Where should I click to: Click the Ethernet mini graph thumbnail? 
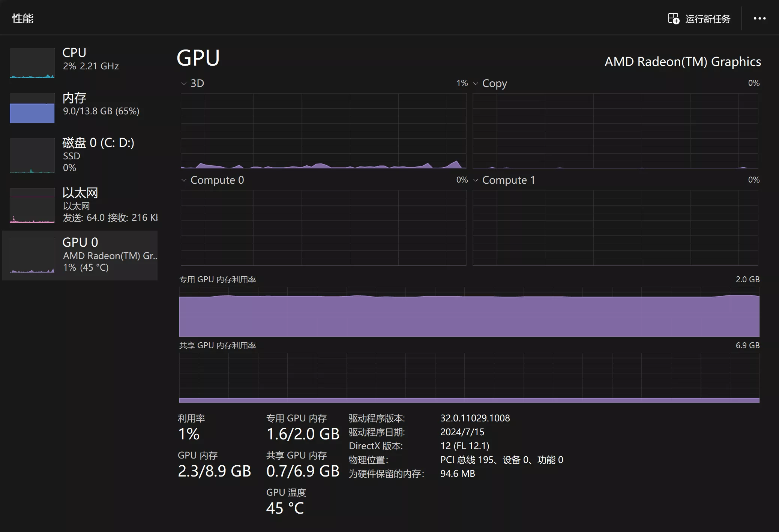[32, 205]
